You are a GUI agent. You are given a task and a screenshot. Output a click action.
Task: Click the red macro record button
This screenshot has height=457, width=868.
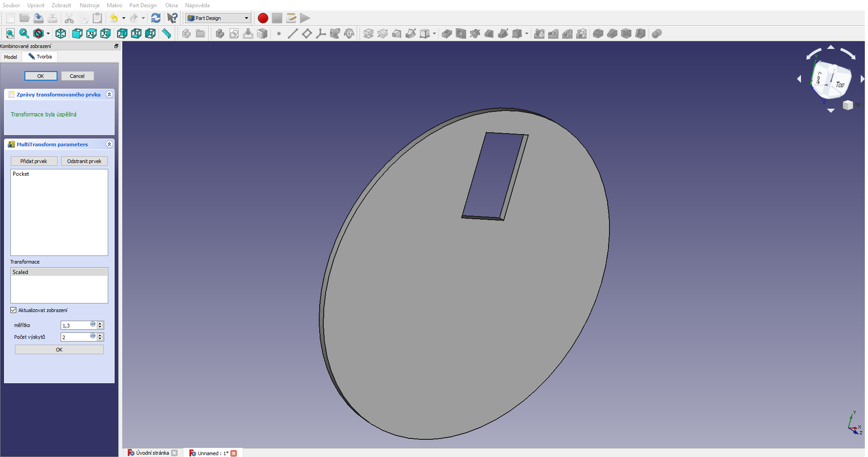pos(263,18)
